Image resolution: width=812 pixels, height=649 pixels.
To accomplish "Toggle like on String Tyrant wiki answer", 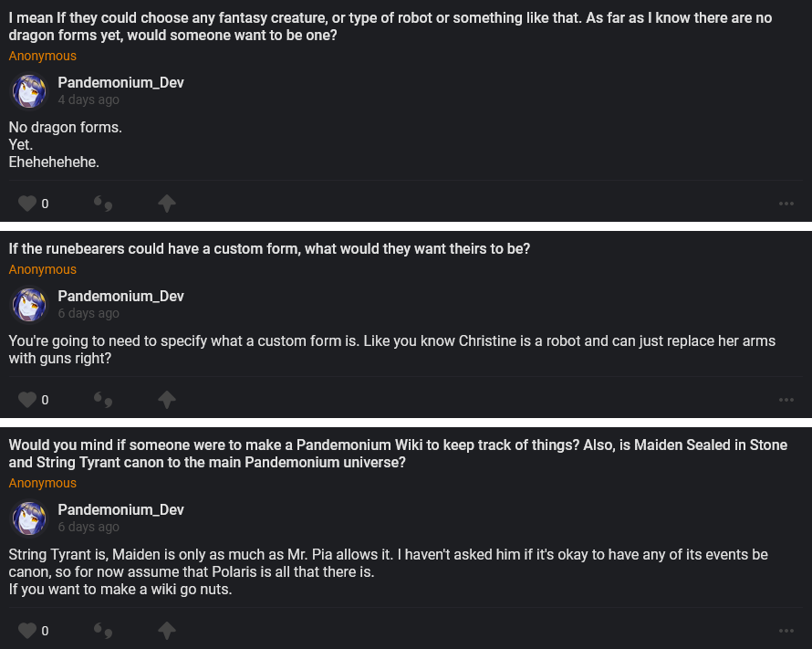I will (x=27, y=630).
